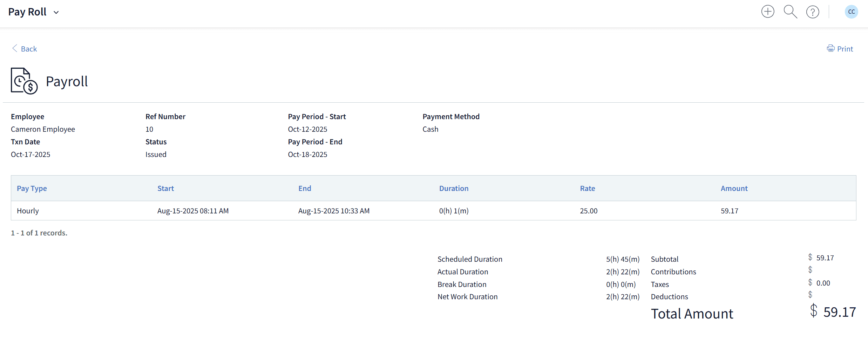868x363 pixels.
Task: Click pay period end Oct-18-2025
Action: point(307,154)
